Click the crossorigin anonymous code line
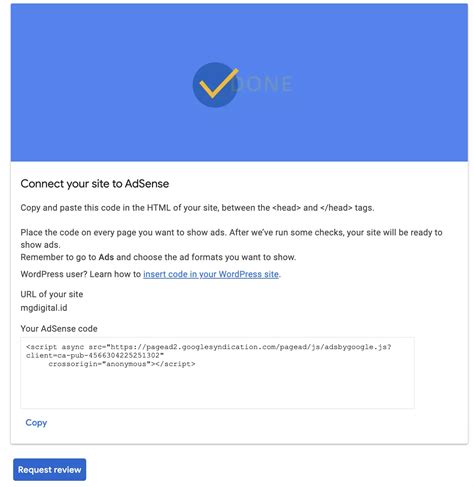Image resolution: width=474 pixels, height=487 pixels. click(x=122, y=364)
